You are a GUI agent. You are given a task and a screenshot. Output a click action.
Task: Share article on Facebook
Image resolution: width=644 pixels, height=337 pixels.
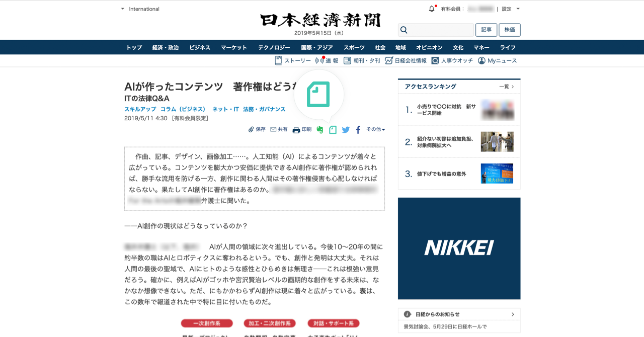[x=358, y=130]
